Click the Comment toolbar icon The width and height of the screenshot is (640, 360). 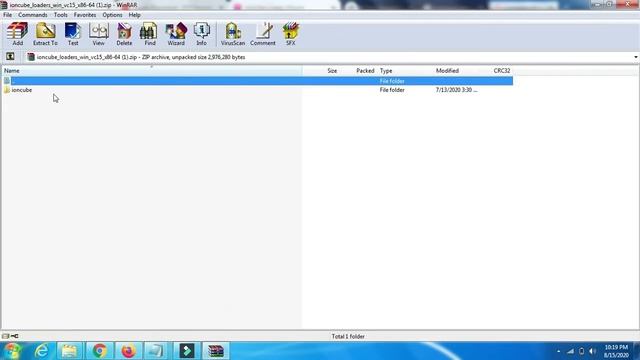[263, 33]
